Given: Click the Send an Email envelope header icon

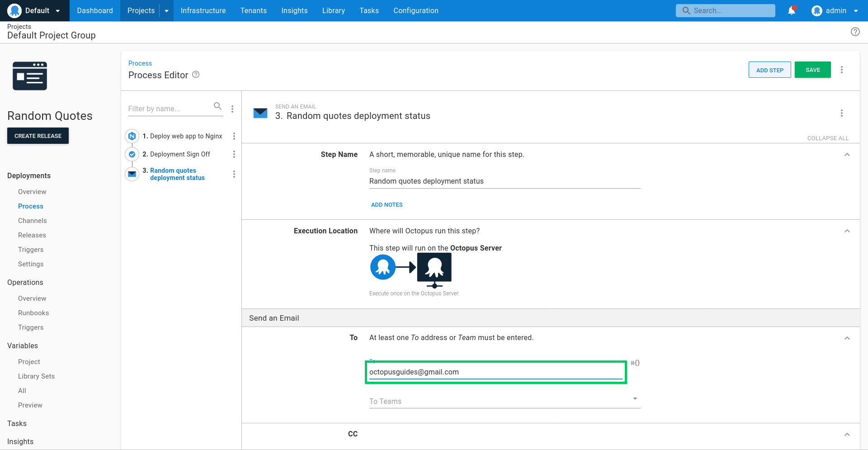Looking at the screenshot, I should click(x=260, y=113).
